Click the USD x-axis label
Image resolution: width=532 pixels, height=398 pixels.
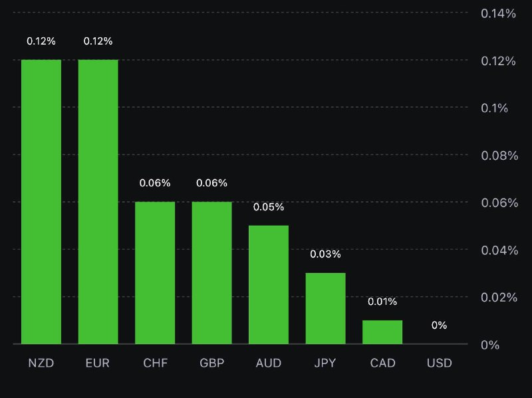439,363
